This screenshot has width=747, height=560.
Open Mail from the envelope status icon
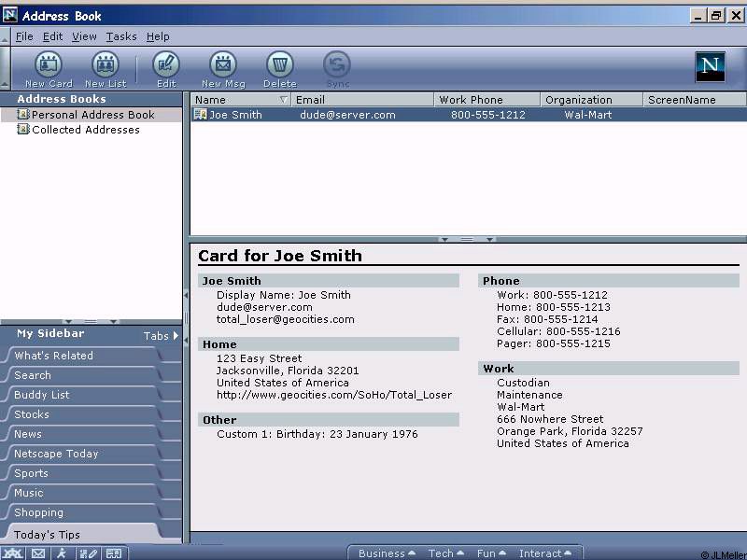[x=38, y=553]
